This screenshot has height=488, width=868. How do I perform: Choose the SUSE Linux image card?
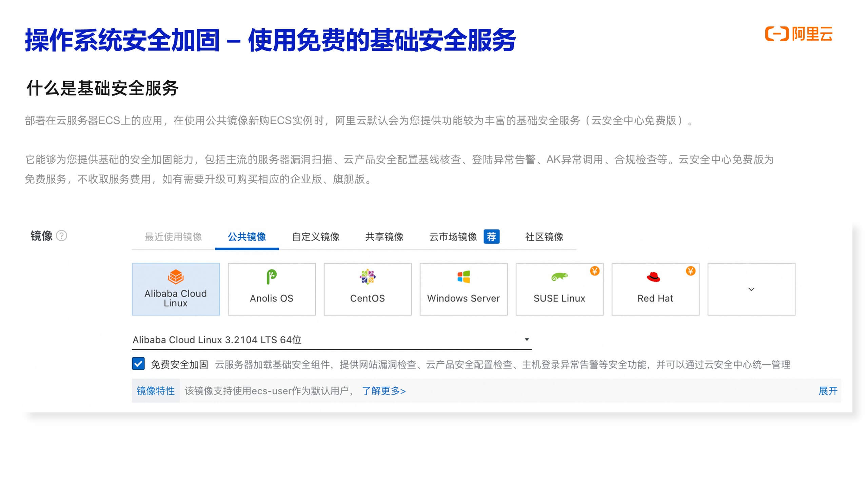[x=559, y=289]
